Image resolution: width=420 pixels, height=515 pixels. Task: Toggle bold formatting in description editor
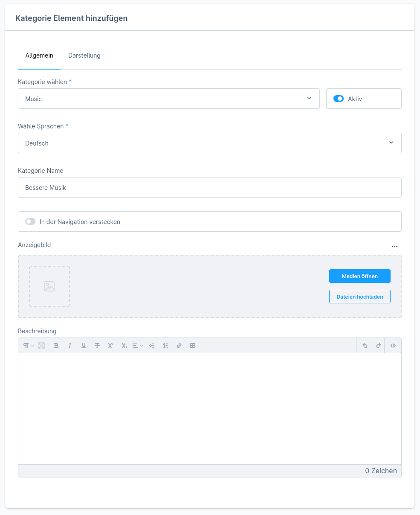tap(56, 346)
